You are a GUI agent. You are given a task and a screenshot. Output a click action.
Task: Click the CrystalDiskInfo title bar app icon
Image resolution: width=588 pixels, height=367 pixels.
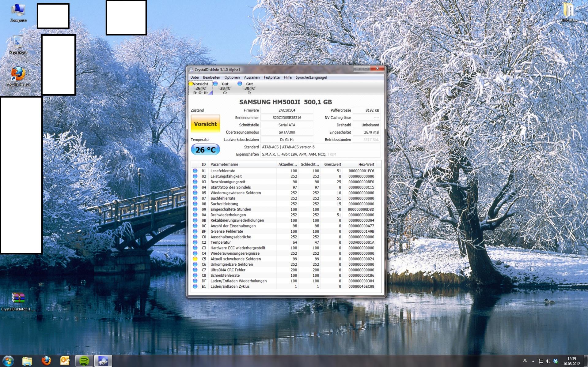[191, 69]
